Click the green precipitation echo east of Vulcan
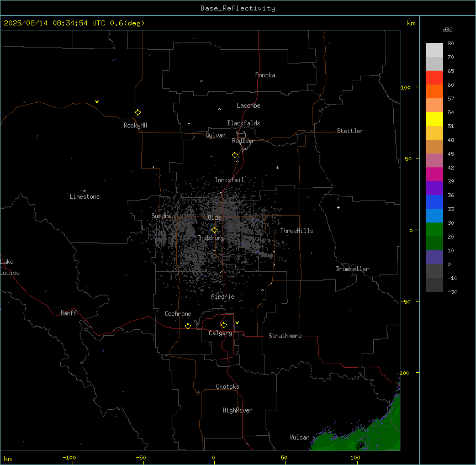Screen dimensions: 476x465 click(x=364, y=437)
